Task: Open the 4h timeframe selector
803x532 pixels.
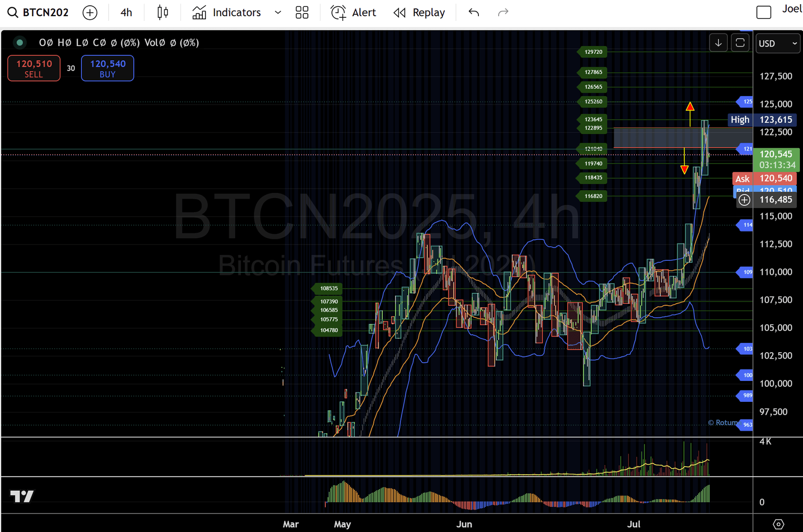Action: point(126,12)
